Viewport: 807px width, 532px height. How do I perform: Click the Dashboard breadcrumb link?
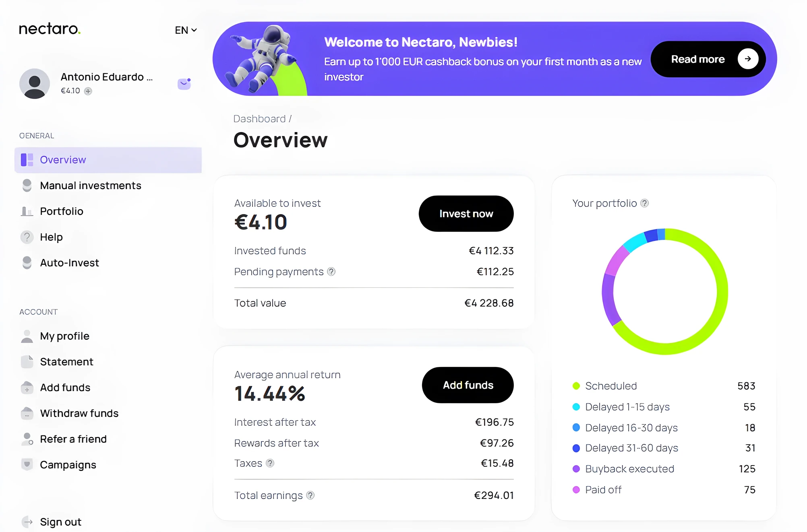[259, 119]
